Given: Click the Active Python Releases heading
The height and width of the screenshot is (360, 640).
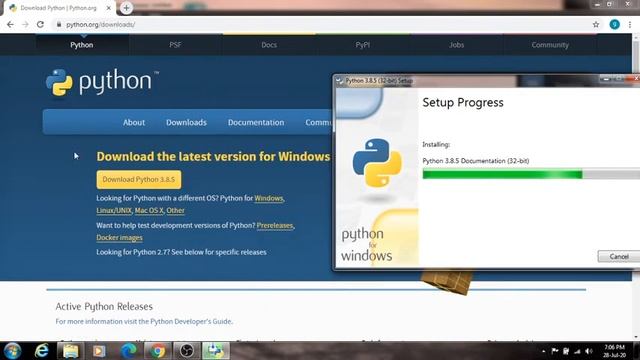Looking at the screenshot, I should pos(104,307).
